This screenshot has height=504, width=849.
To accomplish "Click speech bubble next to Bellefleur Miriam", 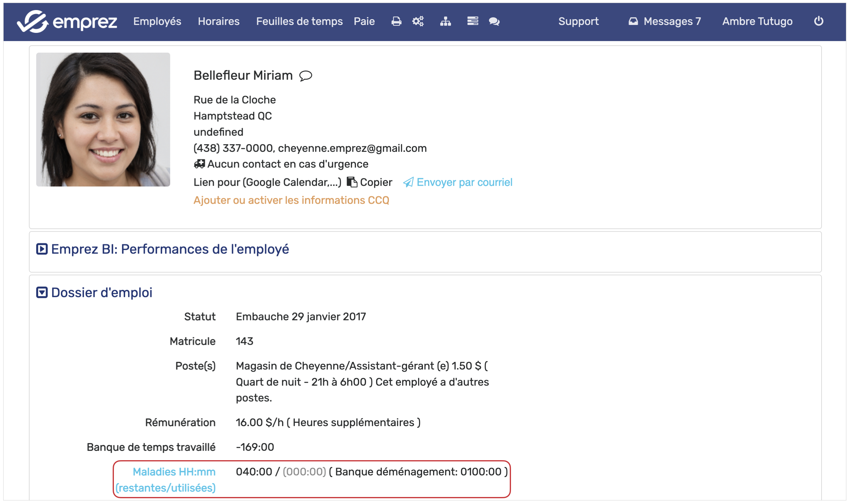I will [x=305, y=75].
